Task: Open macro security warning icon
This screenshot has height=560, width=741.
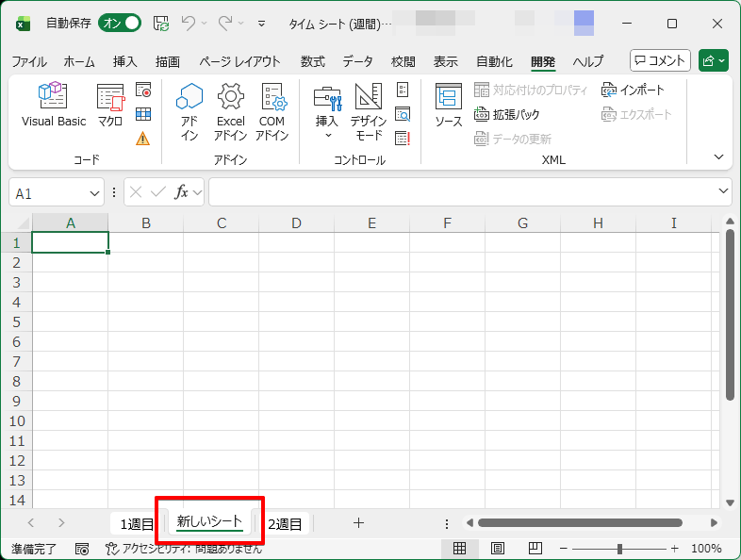Action: (142, 139)
